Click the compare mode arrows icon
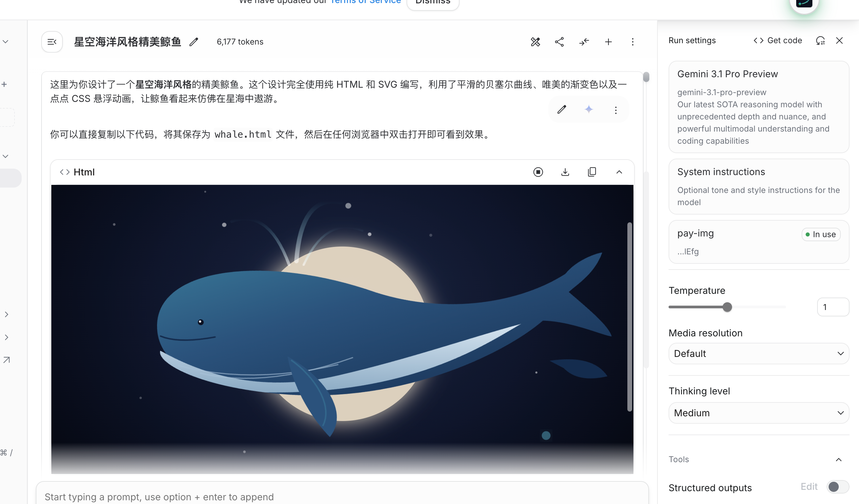The width and height of the screenshot is (859, 504). [584, 42]
